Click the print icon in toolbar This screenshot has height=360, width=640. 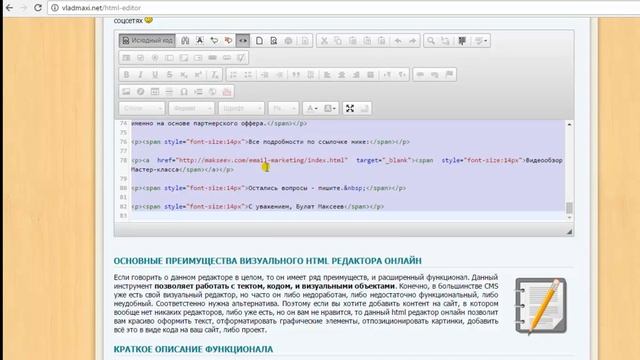point(288,40)
